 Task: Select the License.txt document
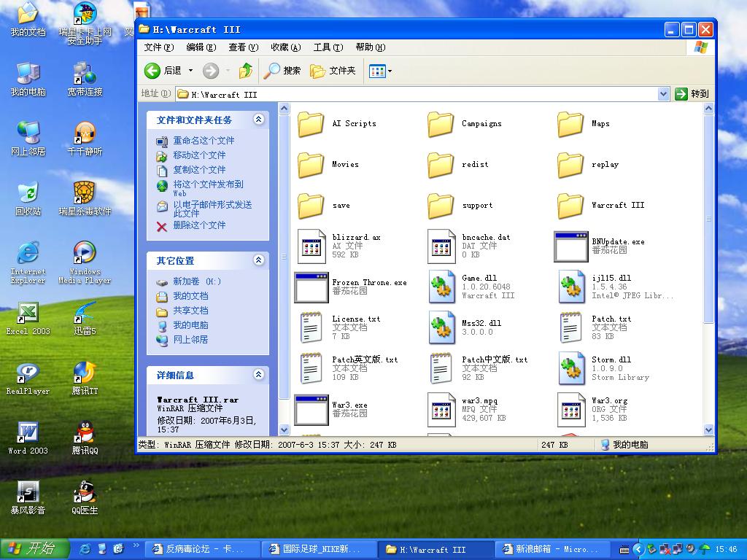pos(339,327)
